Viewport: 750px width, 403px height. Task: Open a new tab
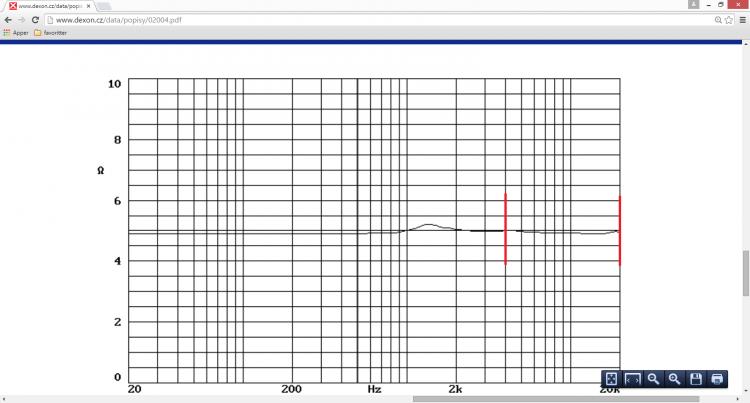[x=104, y=6]
